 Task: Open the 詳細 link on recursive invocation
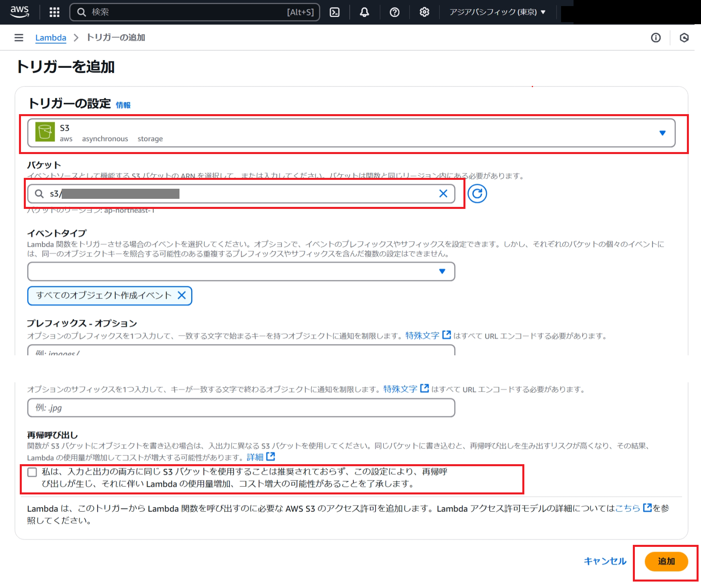(x=261, y=457)
